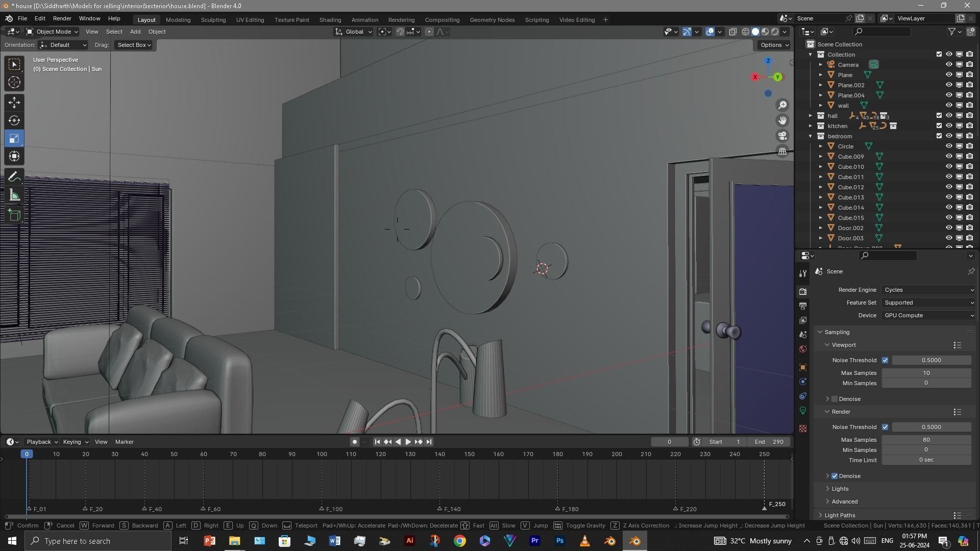The width and height of the screenshot is (980, 551).
Task: Switch to rendered viewport shading
Action: (775, 32)
